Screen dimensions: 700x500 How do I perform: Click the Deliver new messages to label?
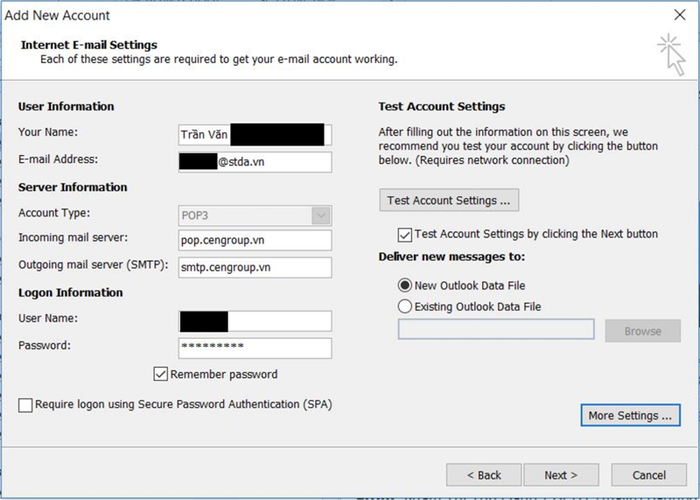[452, 257]
